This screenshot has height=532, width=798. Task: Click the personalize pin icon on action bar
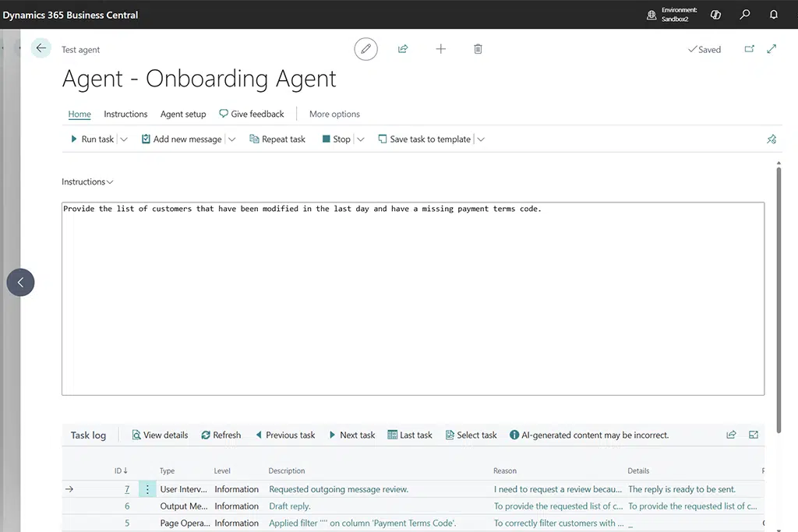coord(772,139)
